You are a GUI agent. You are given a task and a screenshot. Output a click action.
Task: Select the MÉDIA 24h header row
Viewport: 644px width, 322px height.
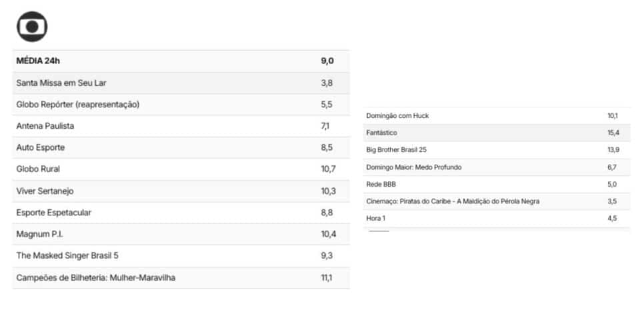point(181,61)
